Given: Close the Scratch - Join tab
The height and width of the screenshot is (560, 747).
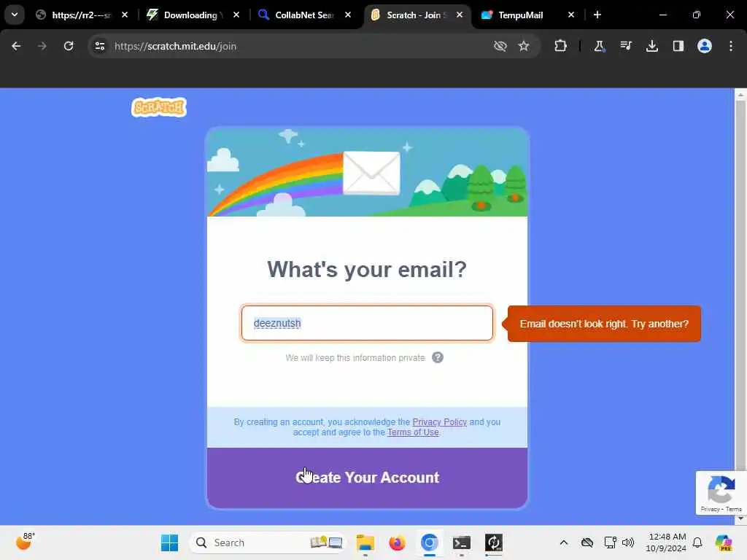Looking at the screenshot, I should [x=460, y=15].
